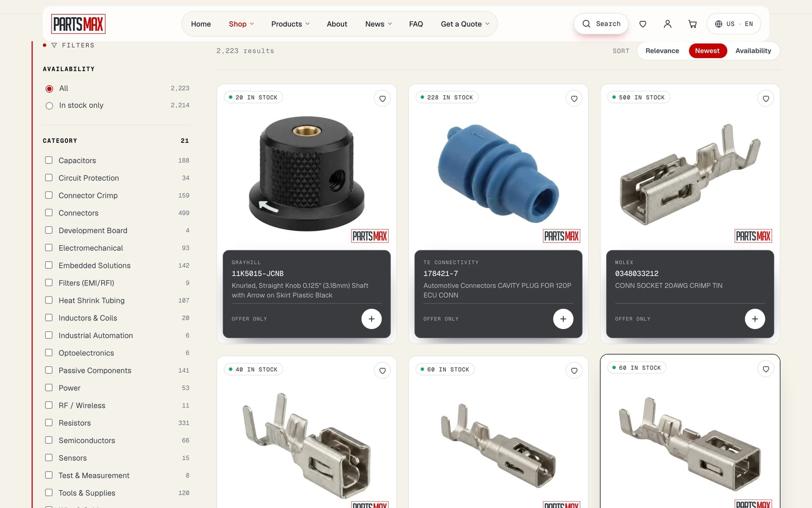Check the Heat Shrink Tubing filter
This screenshot has height=508, width=812.
(x=49, y=300)
